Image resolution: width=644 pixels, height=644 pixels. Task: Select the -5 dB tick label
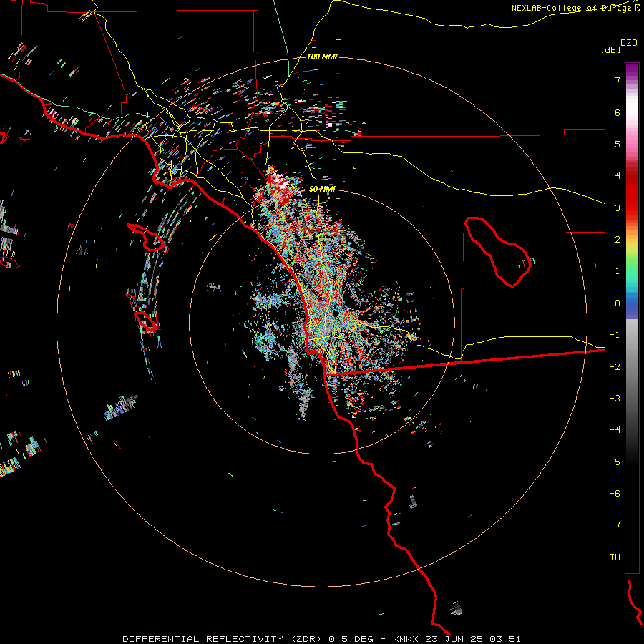pos(615,462)
